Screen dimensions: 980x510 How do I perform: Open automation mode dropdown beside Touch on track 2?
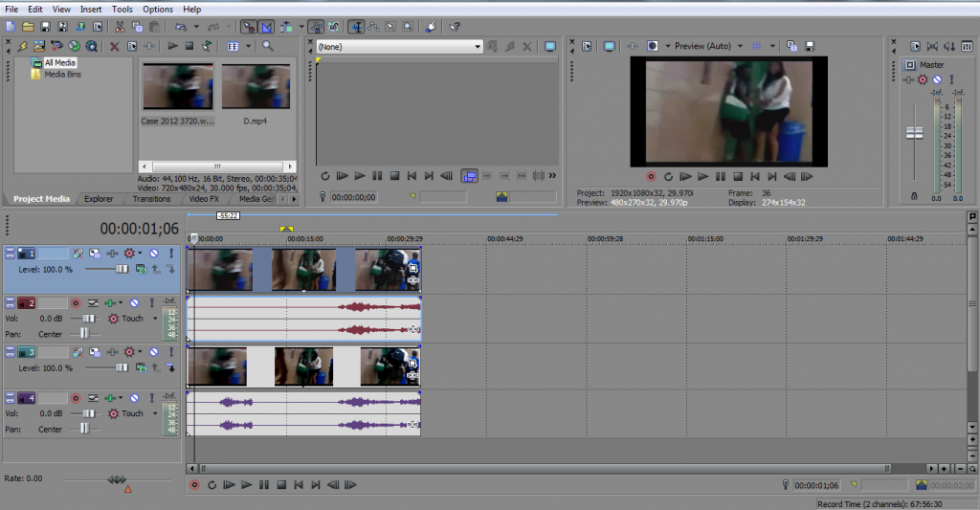pyautogui.click(x=155, y=319)
